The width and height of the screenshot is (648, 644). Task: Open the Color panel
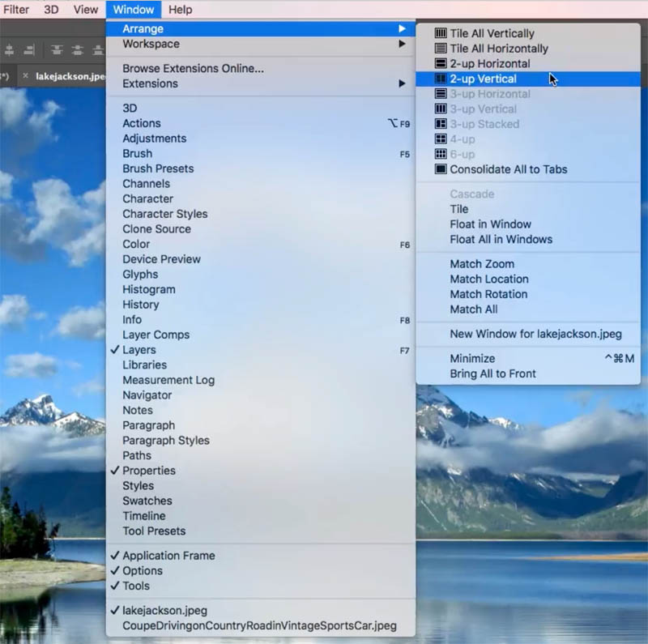click(260, 245)
